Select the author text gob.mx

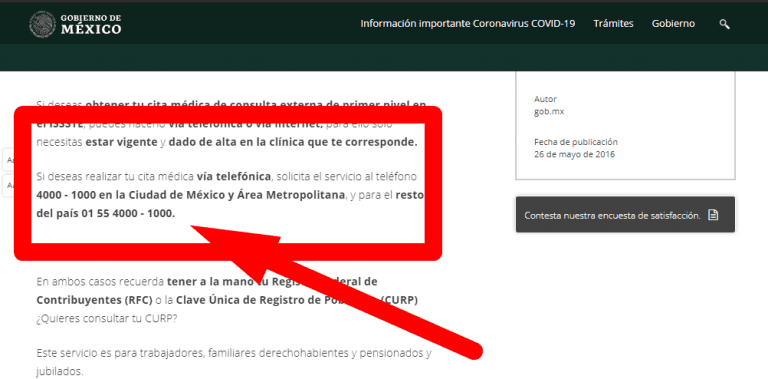549,112
